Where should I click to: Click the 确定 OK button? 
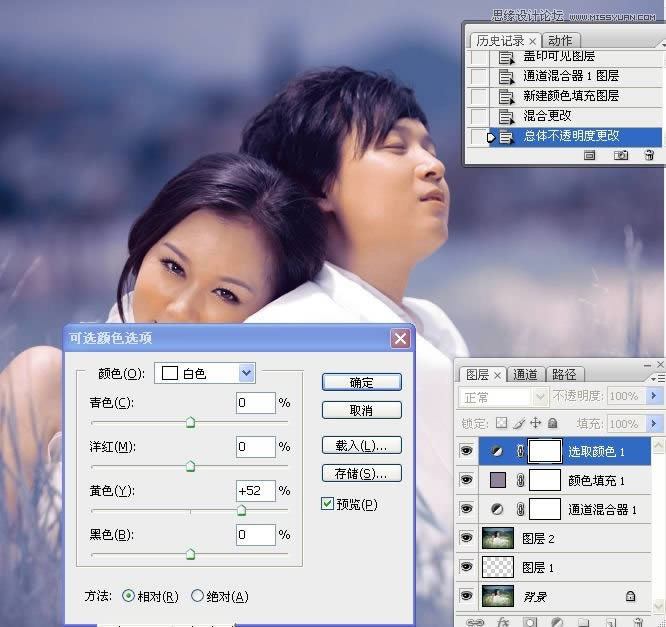tap(361, 382)
